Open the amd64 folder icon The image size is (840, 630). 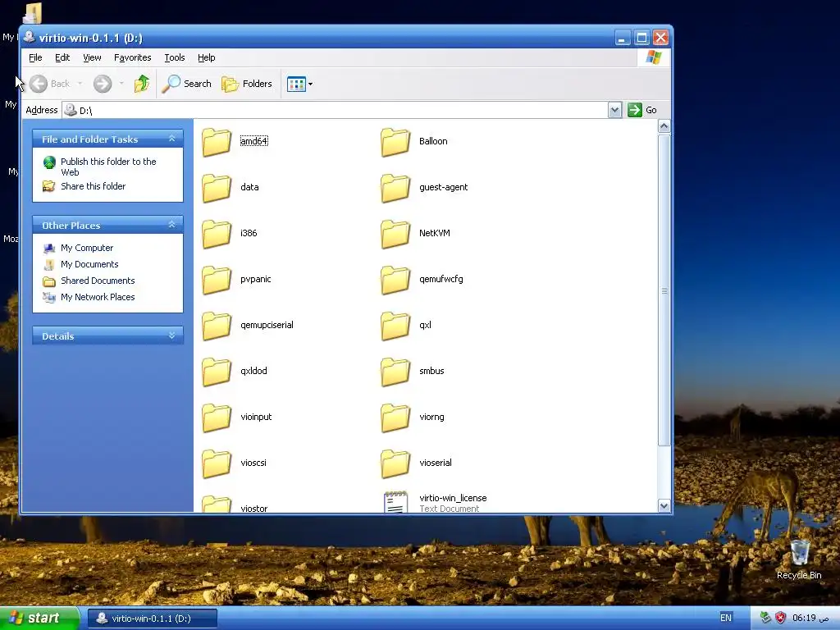click(x=217, y=142)
